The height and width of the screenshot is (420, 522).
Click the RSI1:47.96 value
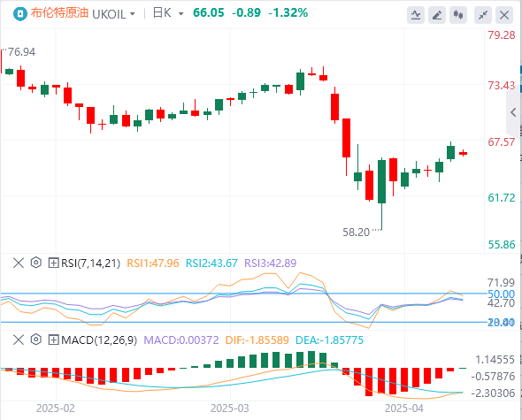tap(153, 263)
